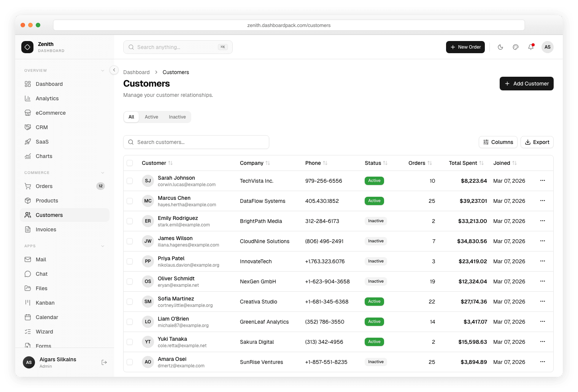
Task: Click the Charts icon in the sidebar
Action: pos(28,156)
